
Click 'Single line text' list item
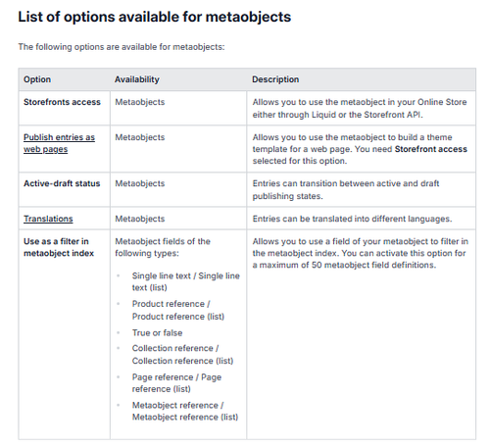(x=186, y=281)
